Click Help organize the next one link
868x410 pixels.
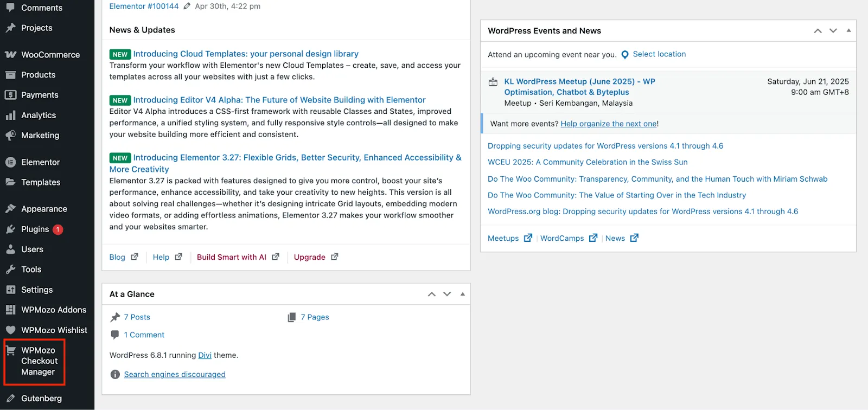tap(609, 124)
